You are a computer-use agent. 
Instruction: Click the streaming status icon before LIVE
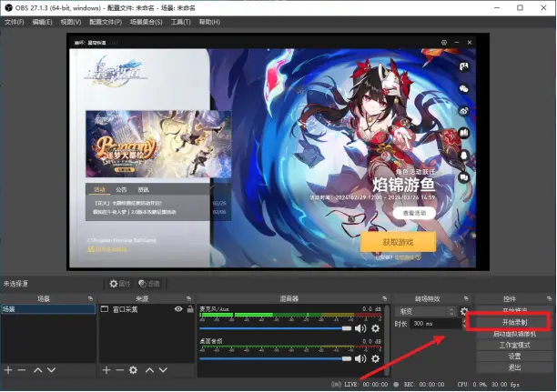[336, 385]
